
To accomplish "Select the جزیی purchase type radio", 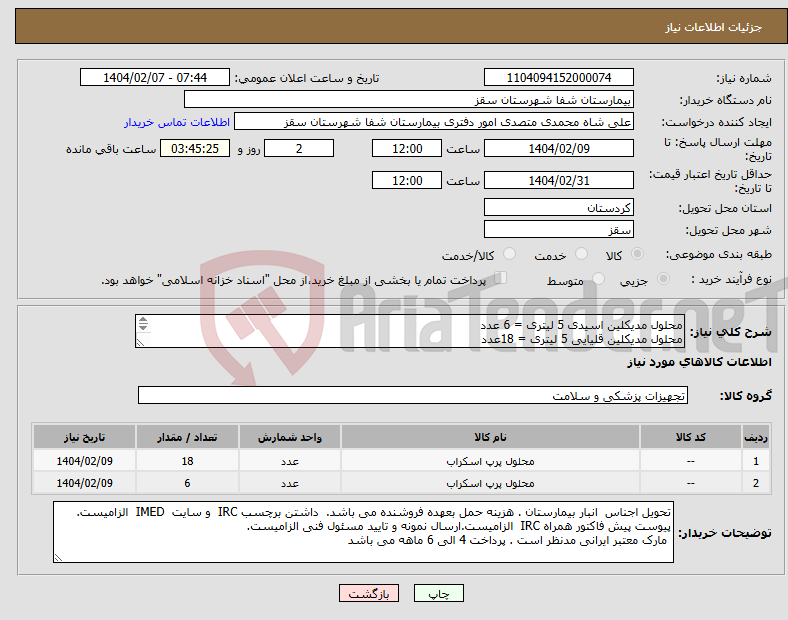I will point(663,278).
